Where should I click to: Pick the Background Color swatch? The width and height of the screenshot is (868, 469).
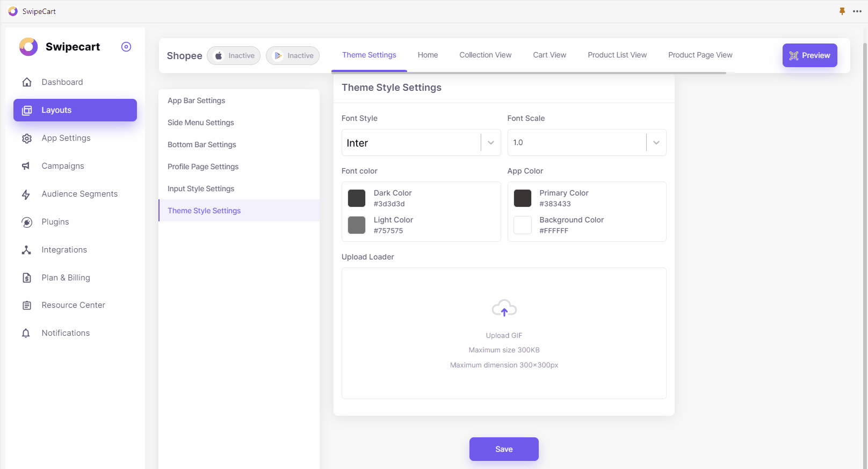523,225
